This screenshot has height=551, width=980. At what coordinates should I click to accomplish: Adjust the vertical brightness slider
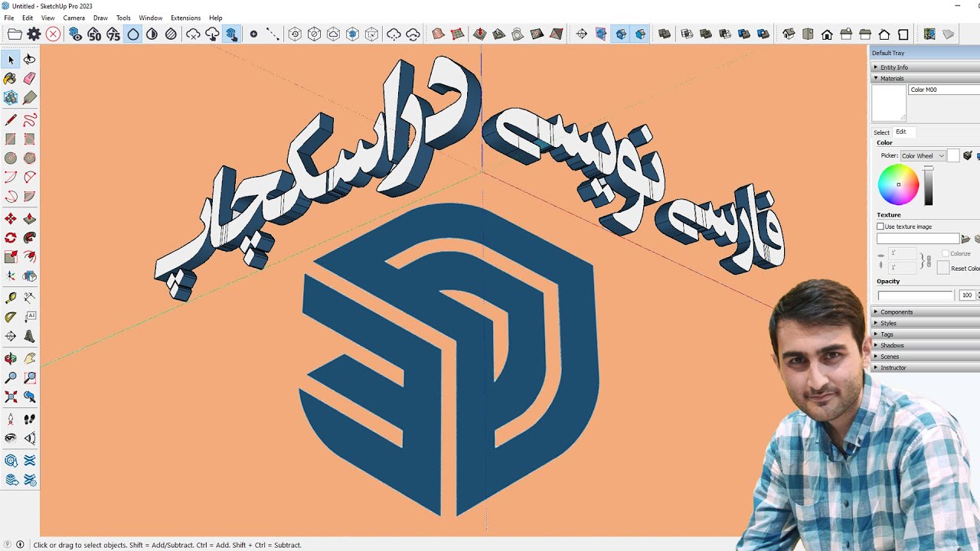point(928,185)
